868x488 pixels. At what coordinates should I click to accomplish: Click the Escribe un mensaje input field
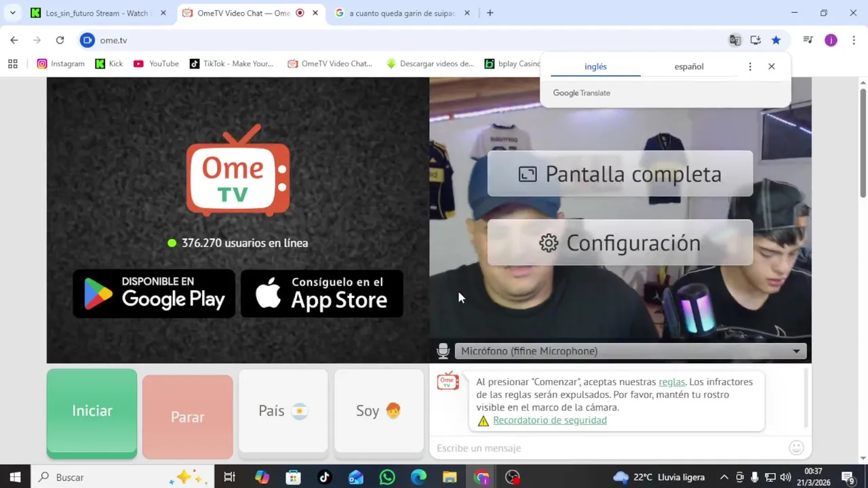coord(610,448)
